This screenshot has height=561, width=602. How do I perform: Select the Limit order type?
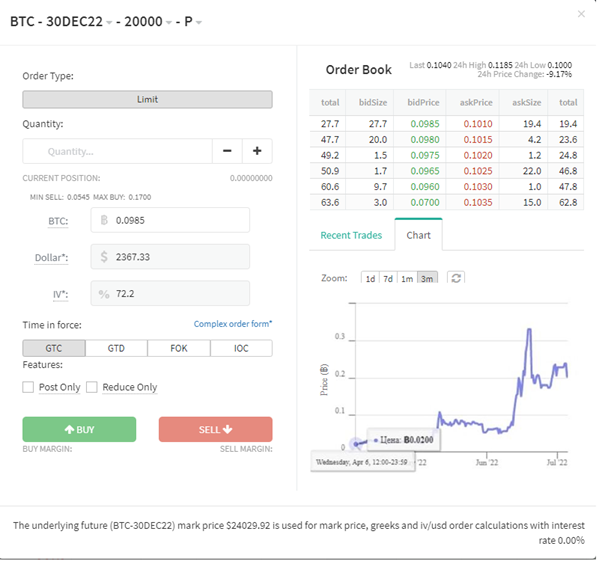147,99
